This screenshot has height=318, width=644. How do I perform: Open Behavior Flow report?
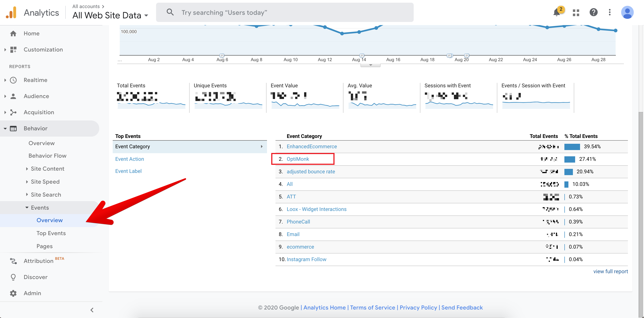(x=47, y=156)
